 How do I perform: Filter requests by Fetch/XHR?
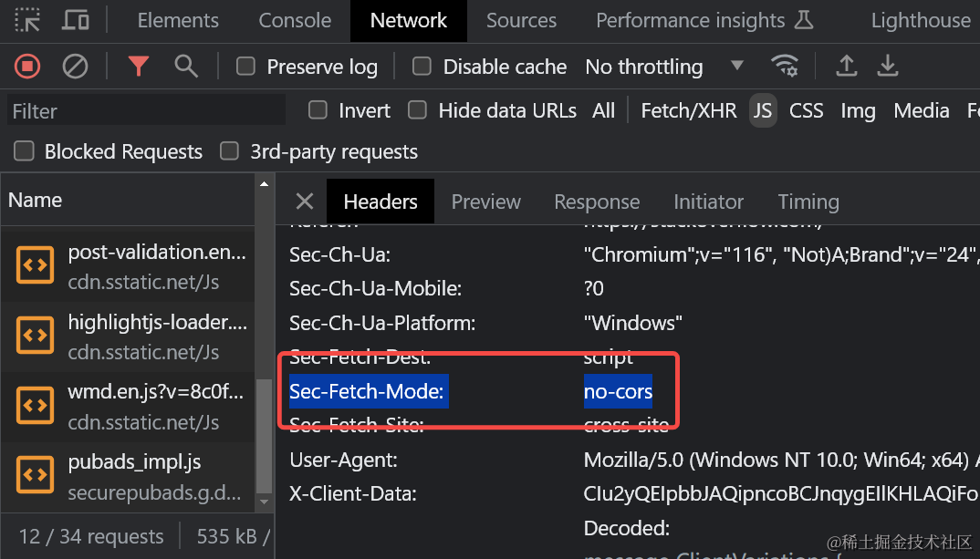[x=688, y=110]
